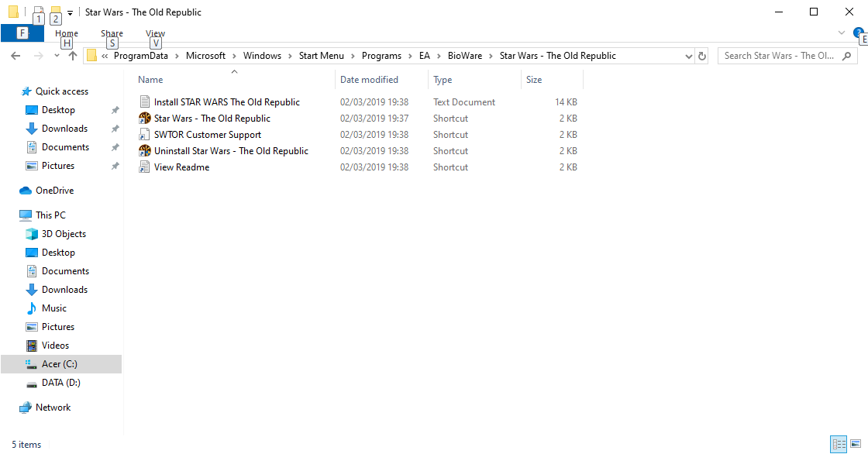Image resolution: width=868 pixels, height=454 pixels.
Task: Go up one folder level
Action: pos(73,56)
